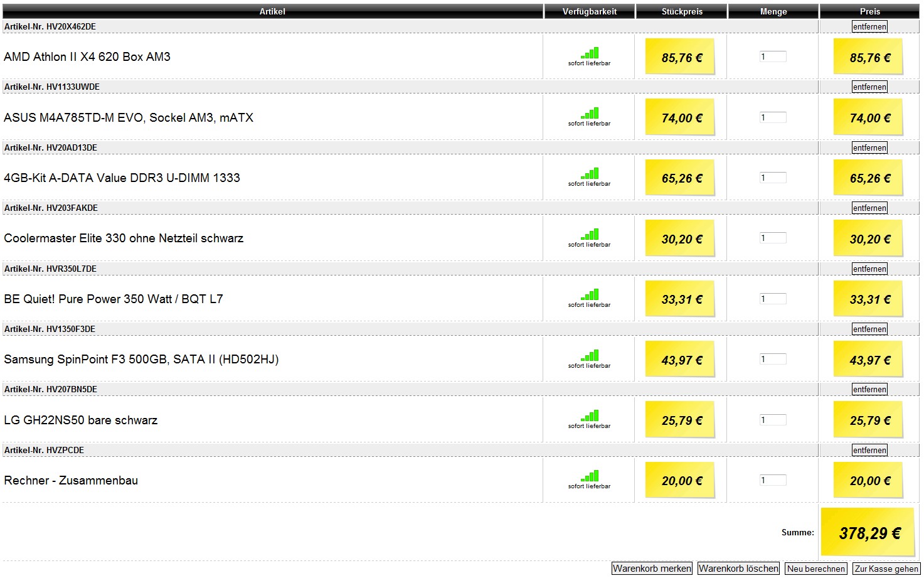Focus quantity field for LG GH22NS50 bare schwarz
The width and height of the screenshot is (924, 578).
773,420
